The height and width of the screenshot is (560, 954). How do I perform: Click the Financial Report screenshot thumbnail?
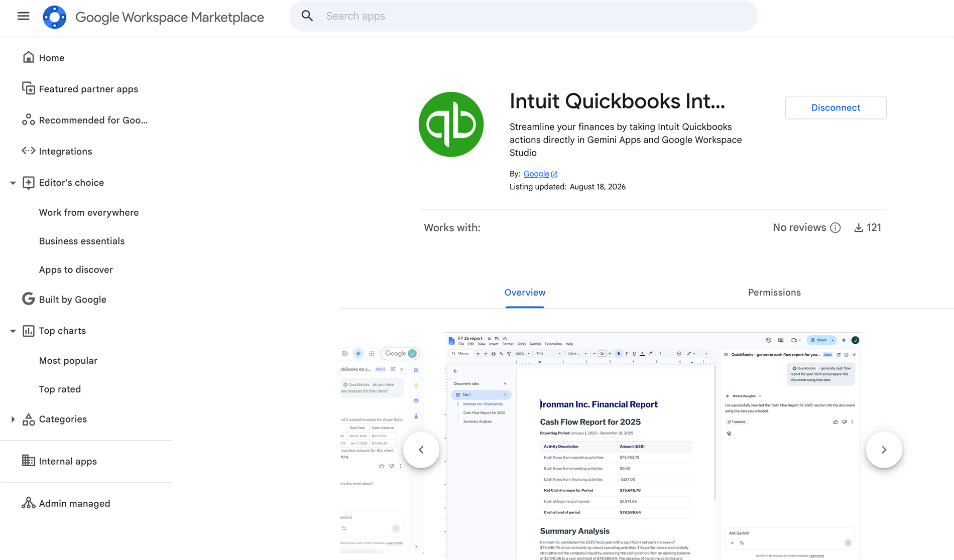click(652, 446)
